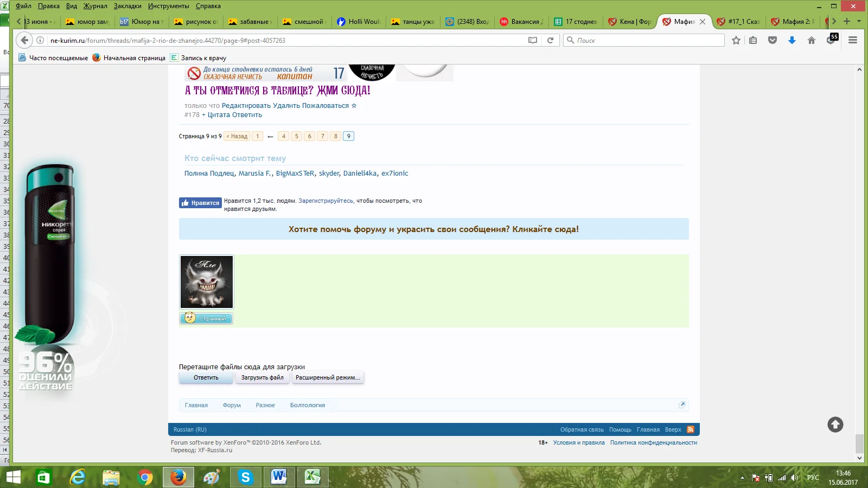Open the Странный mood selector
This screenshot has width=868, height=488.
pyautogui.click(x=207, y=318)
